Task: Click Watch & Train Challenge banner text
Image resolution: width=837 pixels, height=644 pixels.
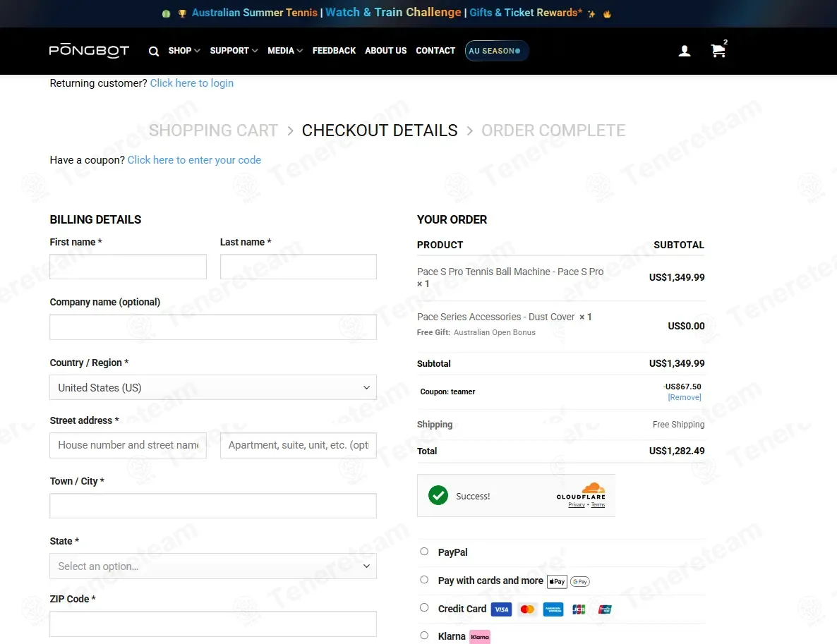Action: (393, 12)
